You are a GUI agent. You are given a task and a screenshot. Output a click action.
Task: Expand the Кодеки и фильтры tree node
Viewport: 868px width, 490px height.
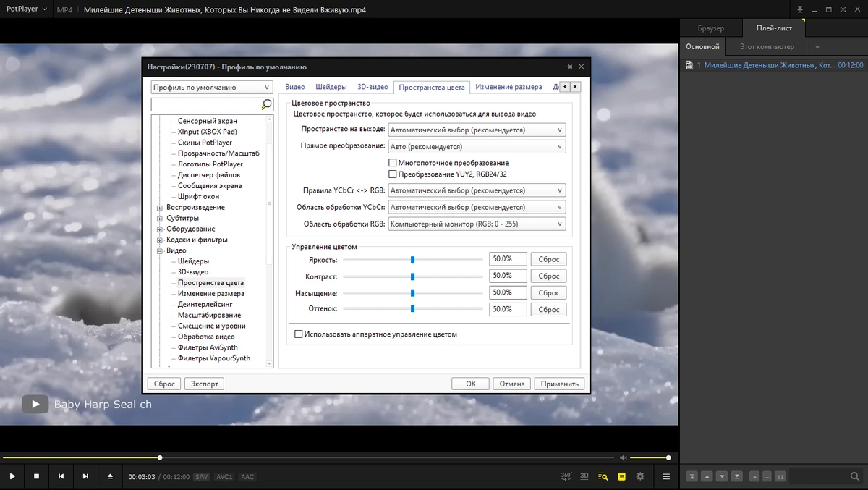point(160,240)
